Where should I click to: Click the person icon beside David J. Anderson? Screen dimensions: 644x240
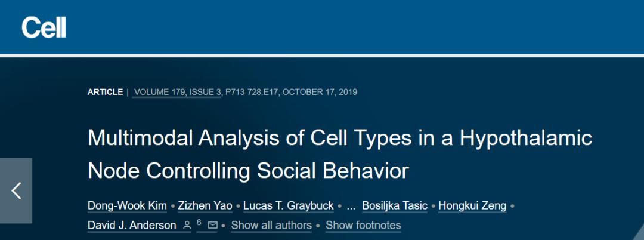coord(187,225)
